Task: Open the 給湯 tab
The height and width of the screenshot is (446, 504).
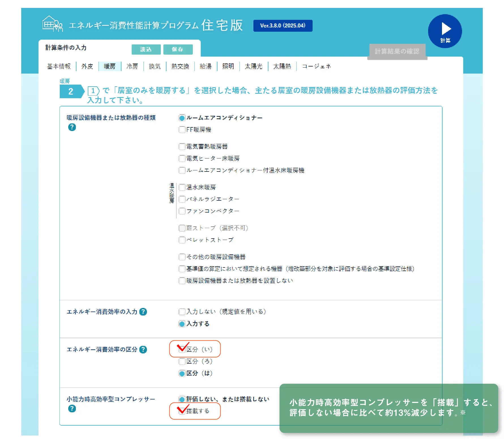Action: 206,66
